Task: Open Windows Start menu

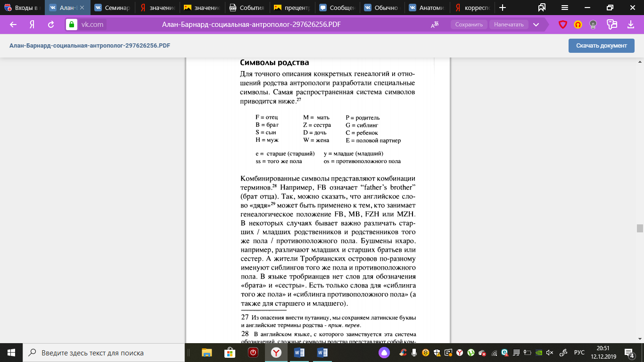Action: click(11, 353)
